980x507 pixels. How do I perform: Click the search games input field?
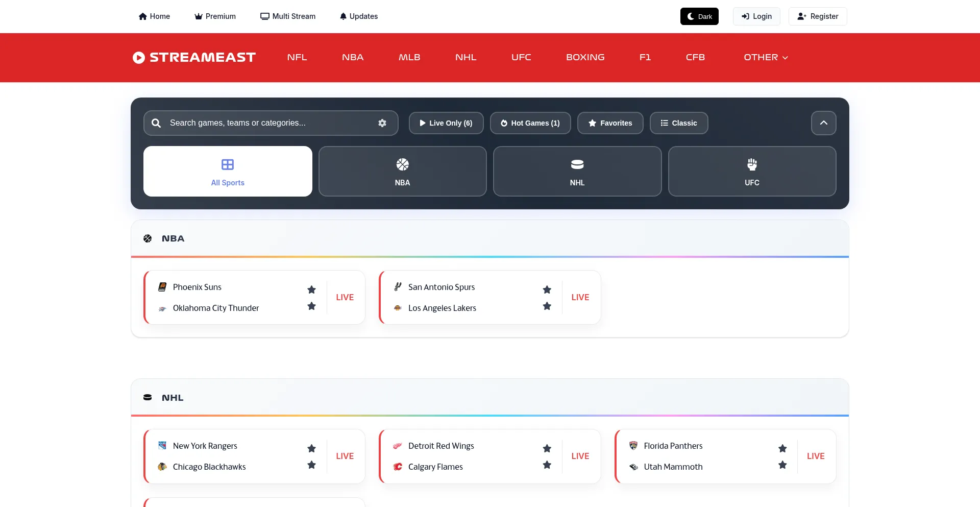[x=271, y=123]
